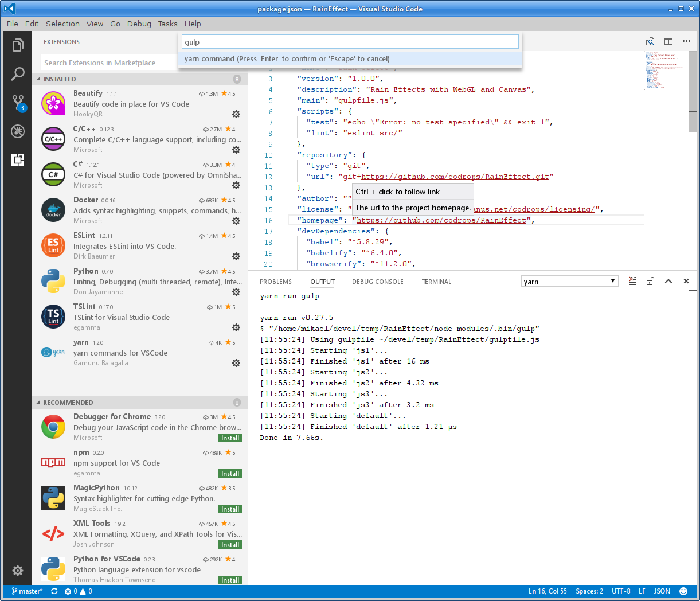
Task: Collapse the RECOMMENDED extensions section
Action: [38, 403]
